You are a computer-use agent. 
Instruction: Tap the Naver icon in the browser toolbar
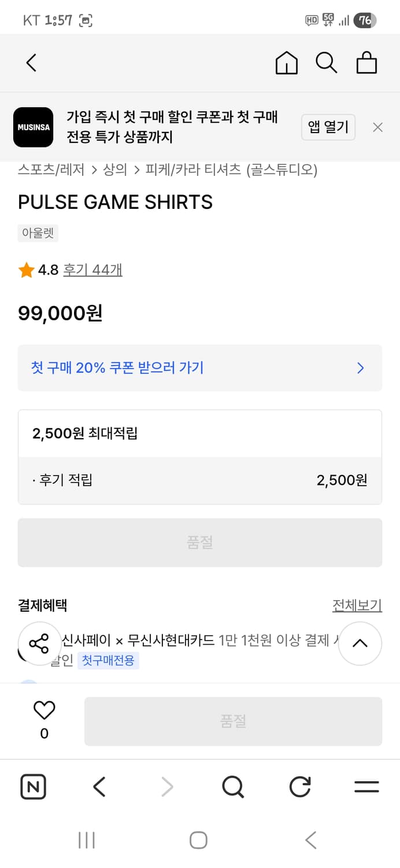33,786
